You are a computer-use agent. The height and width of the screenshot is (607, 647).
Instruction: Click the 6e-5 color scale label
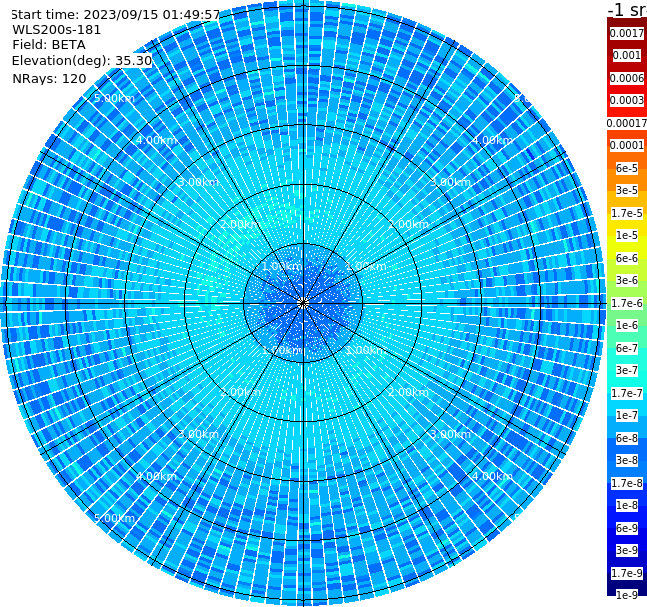tap(627, 168)
